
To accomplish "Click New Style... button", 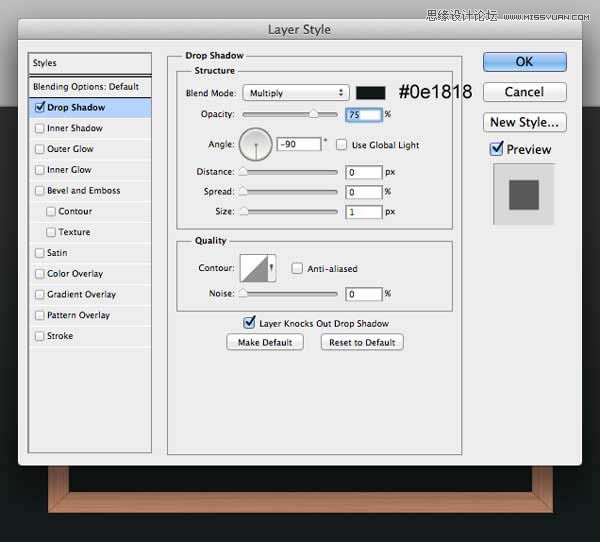I will pos(524,122).
